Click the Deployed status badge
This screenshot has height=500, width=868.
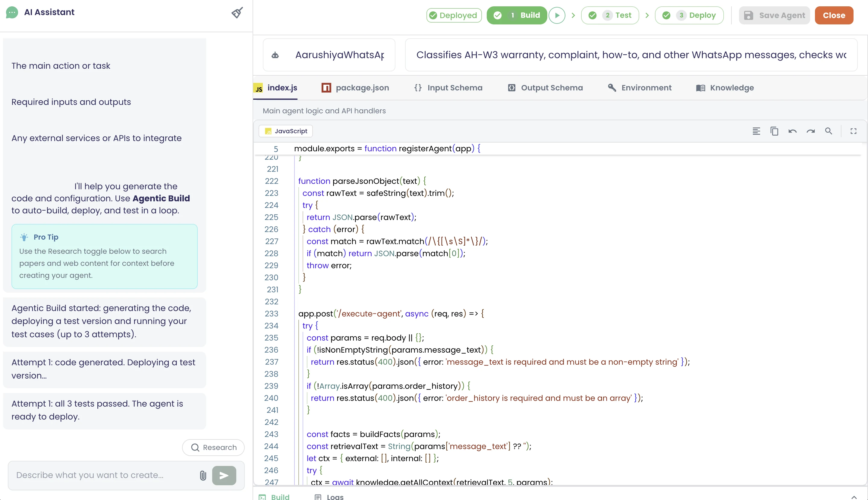click(x=454, y=15)
